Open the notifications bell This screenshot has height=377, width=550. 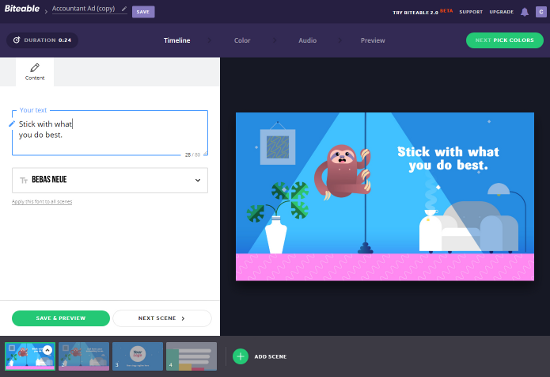click(x=524, y=12)
